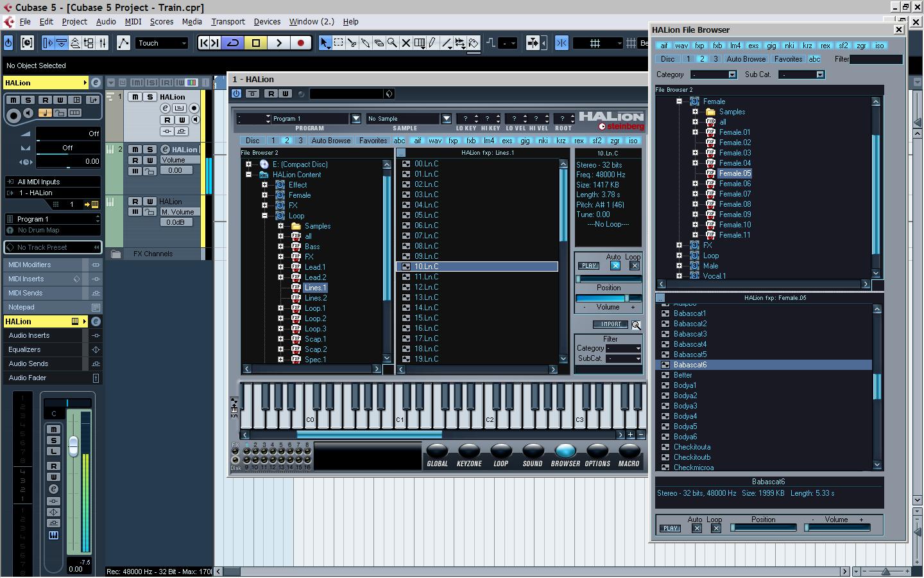Click the wav filter button in File Browser window

pos(681,46)
